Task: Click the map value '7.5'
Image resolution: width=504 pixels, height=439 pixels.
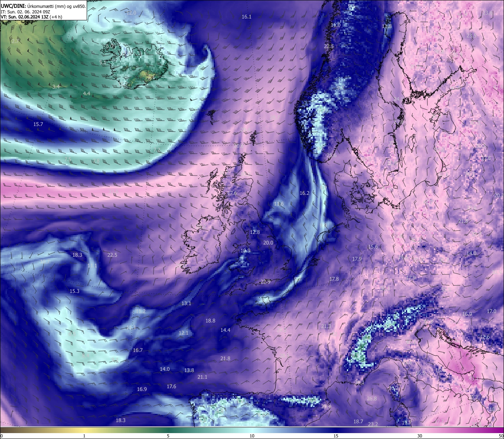Action: point(68,159)
